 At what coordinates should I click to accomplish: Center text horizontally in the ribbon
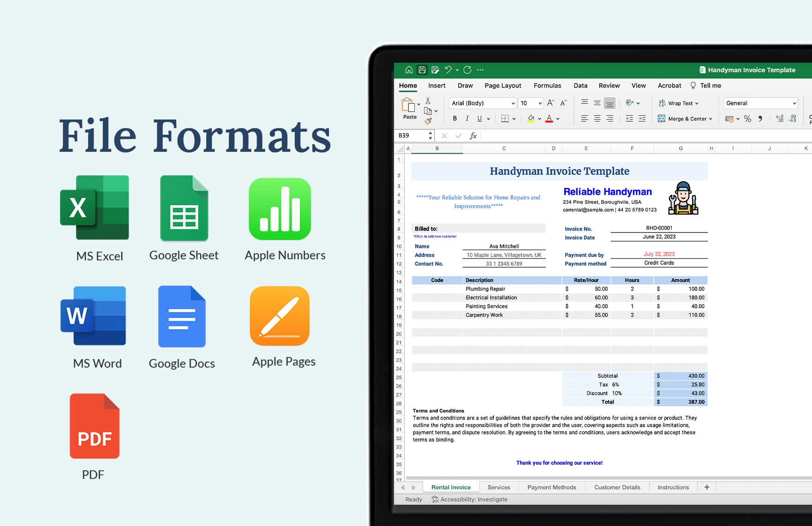point(597,119)
